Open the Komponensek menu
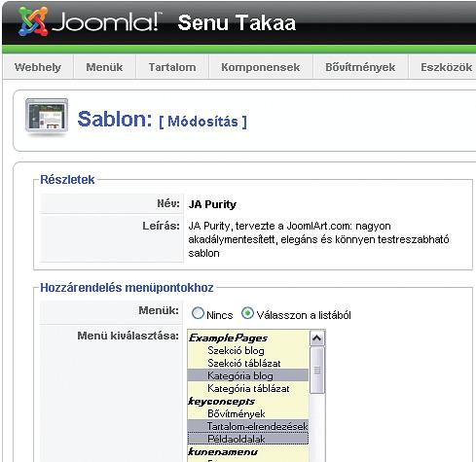Screen dimensions: 476x462 point(261,67)
